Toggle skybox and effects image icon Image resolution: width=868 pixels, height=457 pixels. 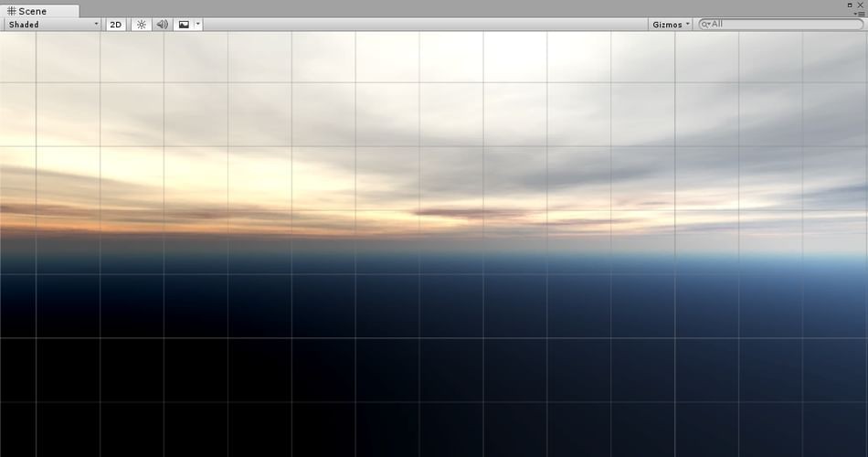click(x=184, y=25)
